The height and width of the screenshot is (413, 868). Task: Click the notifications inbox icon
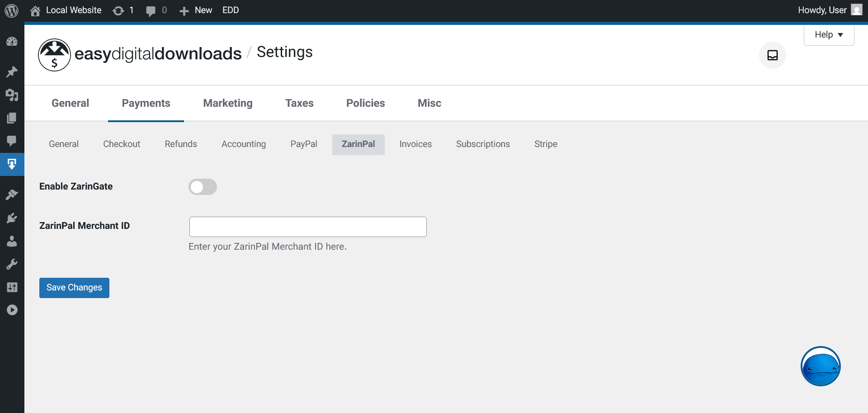[x=772, y=55]
